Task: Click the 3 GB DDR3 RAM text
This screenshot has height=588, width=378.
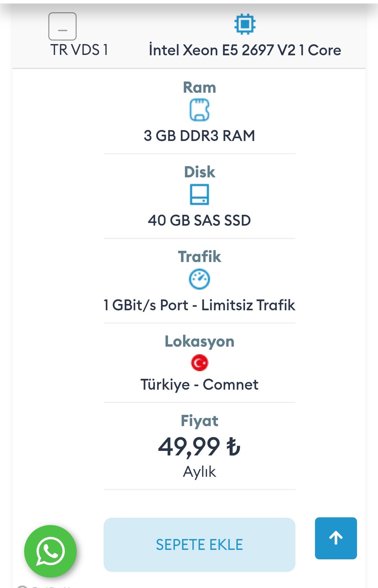Action: [199, 136]
